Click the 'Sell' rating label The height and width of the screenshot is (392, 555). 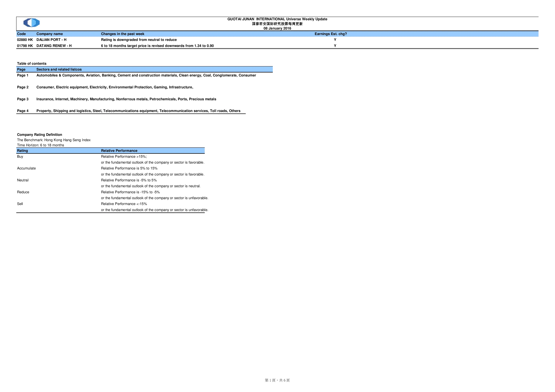click(x=20, y=204)
